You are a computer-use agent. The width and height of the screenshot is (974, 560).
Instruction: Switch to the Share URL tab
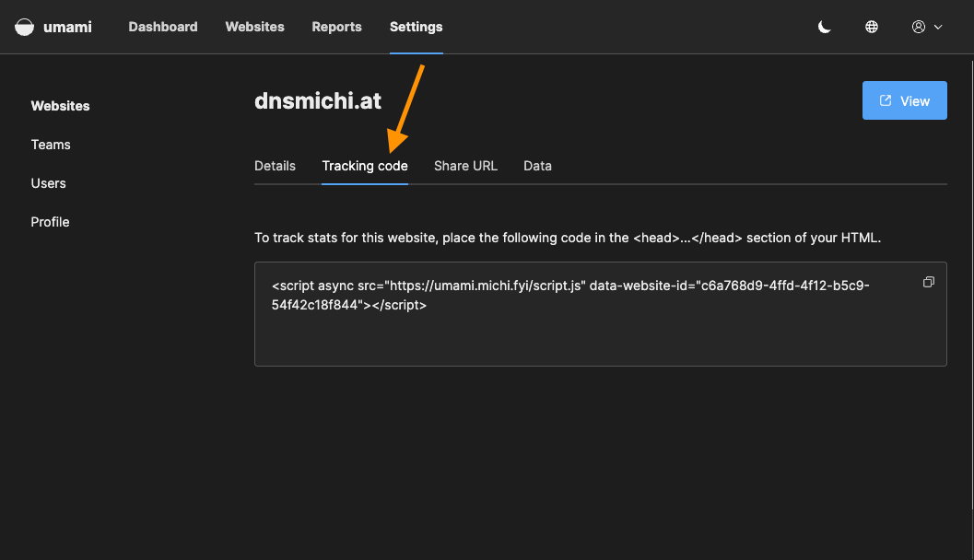[465, 166]
